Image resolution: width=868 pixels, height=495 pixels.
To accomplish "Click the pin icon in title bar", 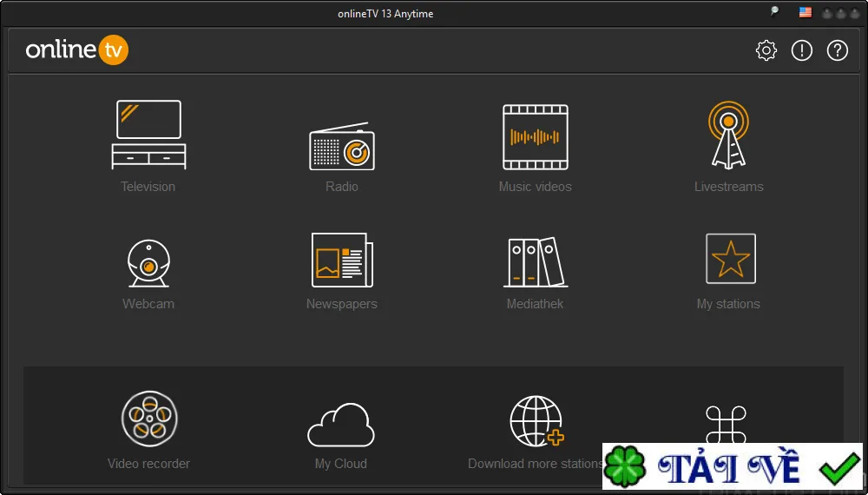I will point(774,11).
